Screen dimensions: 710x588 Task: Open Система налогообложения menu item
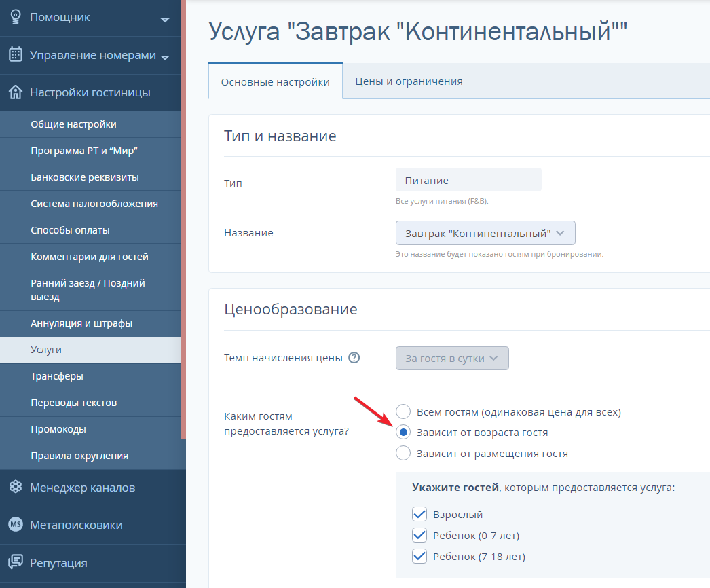[x=90, y=204]
